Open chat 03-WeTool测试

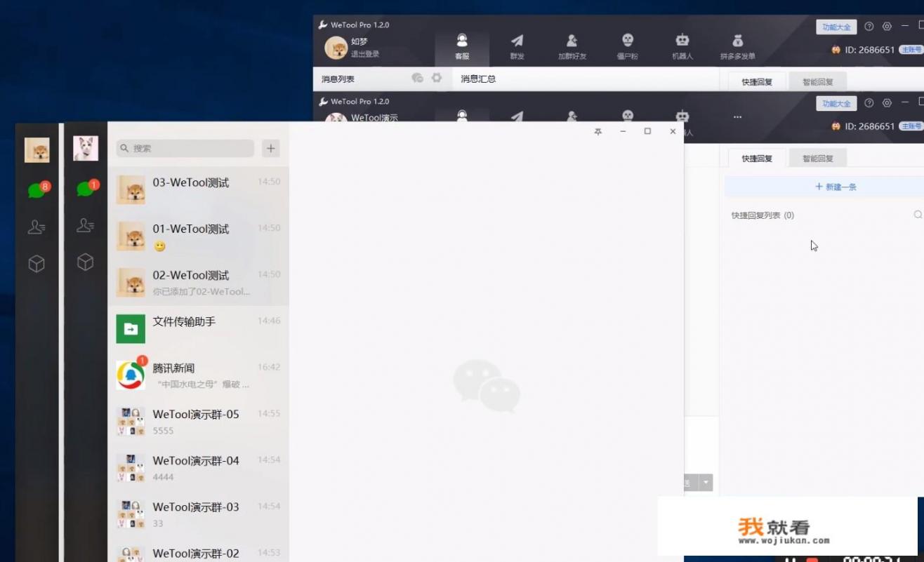tap(198, 190)
